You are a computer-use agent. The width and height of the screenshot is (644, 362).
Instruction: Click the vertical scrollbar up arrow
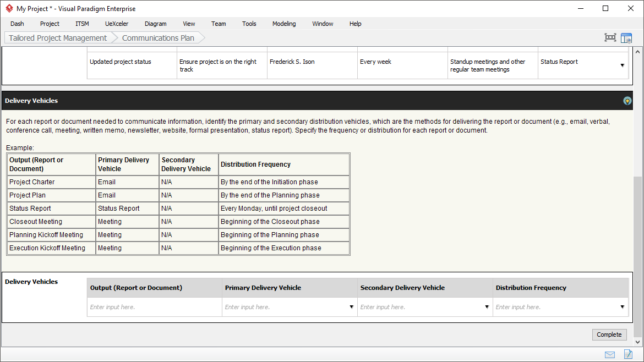(x=637, y=52)
